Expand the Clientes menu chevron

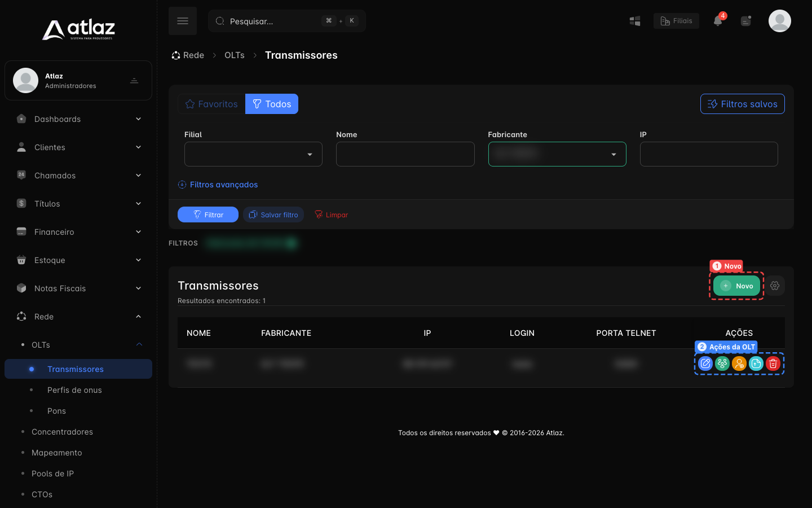coord(138,147)
